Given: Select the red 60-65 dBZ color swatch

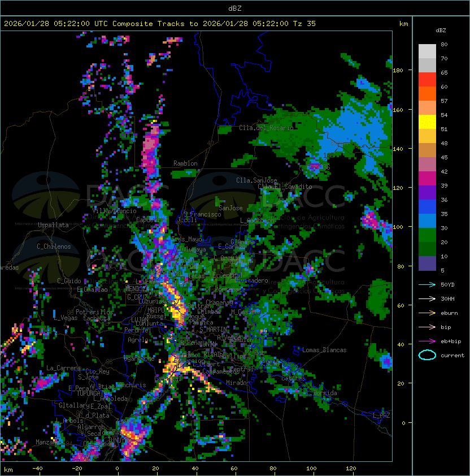Looking at the screenshot, I should (x=427, y=80).
